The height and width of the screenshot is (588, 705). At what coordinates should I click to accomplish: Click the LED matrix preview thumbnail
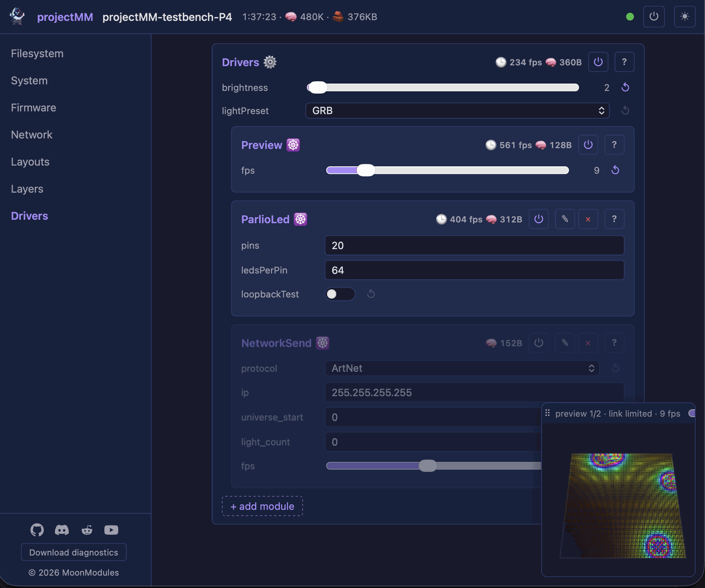click(623, 505)
